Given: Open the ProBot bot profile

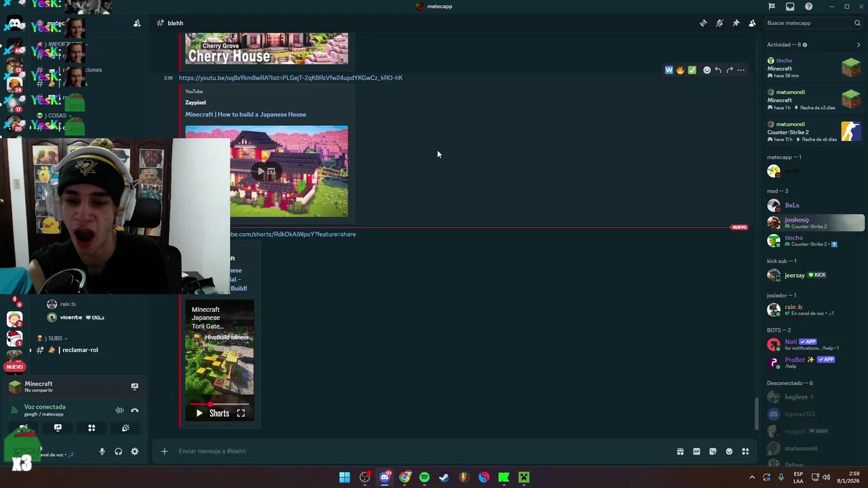Looking at the screenshot, I should [x=814, y=362].
